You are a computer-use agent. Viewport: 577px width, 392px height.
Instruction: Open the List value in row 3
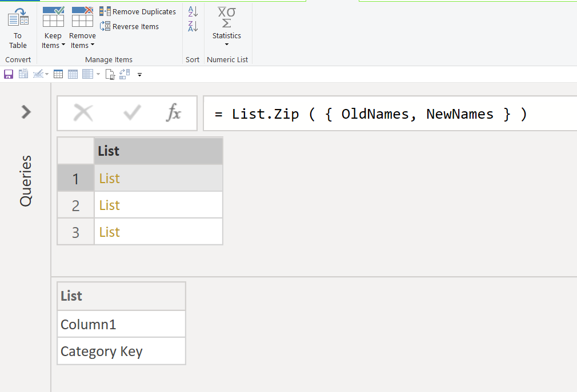pyautogui.click(x=110, y=232)
